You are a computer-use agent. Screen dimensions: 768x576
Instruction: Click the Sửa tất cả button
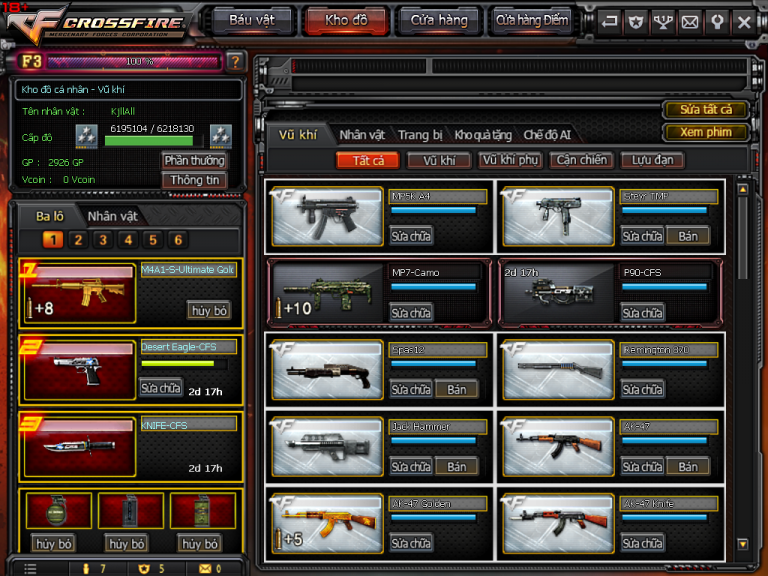[x=706, y=110]
